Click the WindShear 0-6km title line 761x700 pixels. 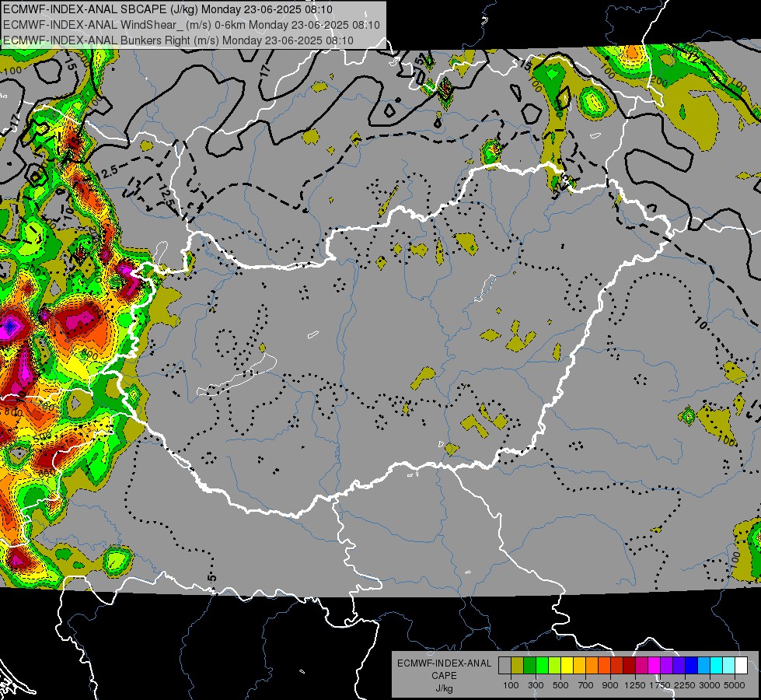[x=191, y=25]
